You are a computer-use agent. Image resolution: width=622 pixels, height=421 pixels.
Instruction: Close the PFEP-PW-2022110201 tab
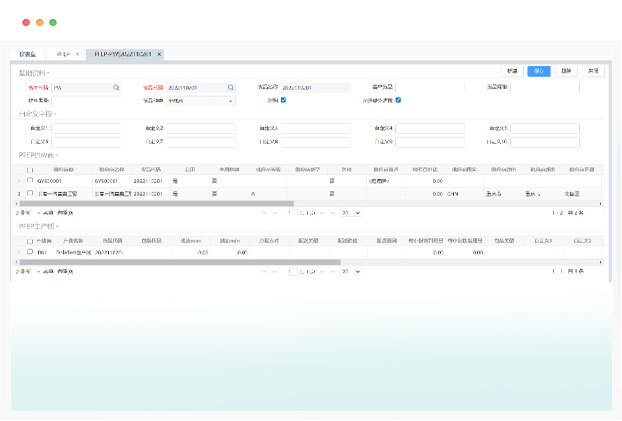[x=159, y=54]
